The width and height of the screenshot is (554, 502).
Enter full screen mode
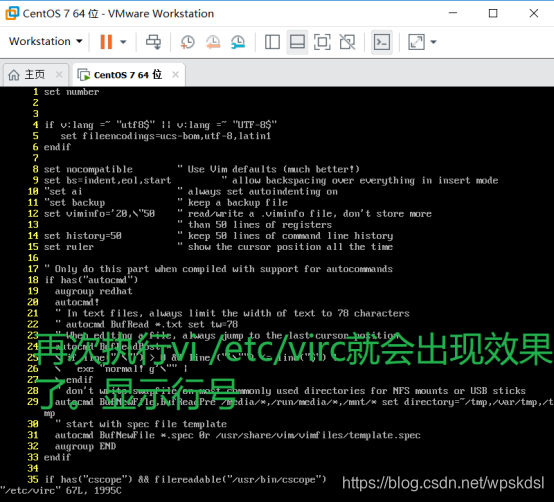point(322,42)
